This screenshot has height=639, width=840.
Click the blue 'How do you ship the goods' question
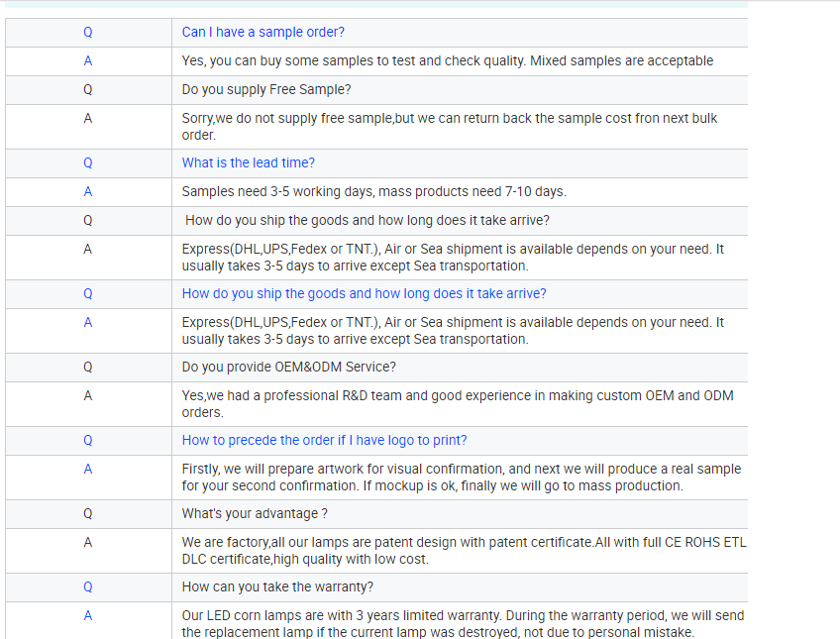[x=364, y=293]
